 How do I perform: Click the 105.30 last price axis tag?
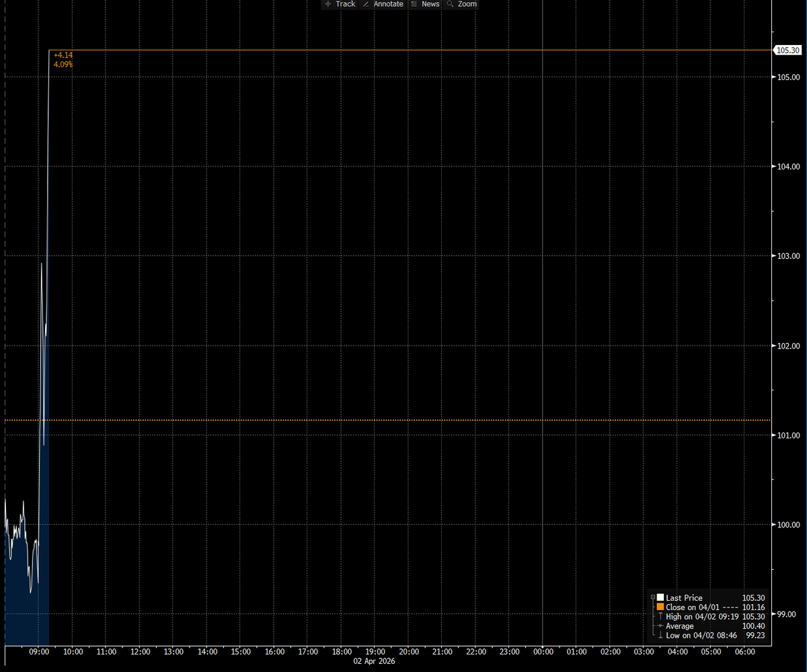(x=787, y=50)
